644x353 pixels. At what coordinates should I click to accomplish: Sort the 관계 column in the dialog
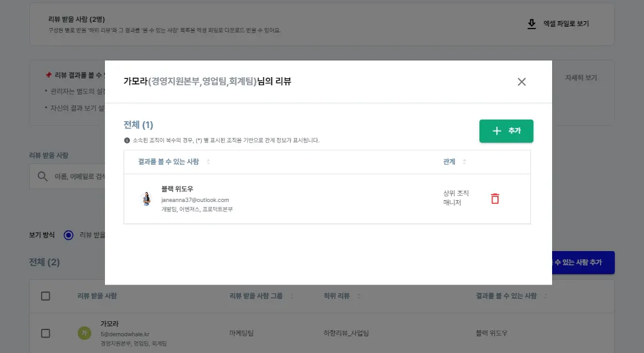click(465, 162)
